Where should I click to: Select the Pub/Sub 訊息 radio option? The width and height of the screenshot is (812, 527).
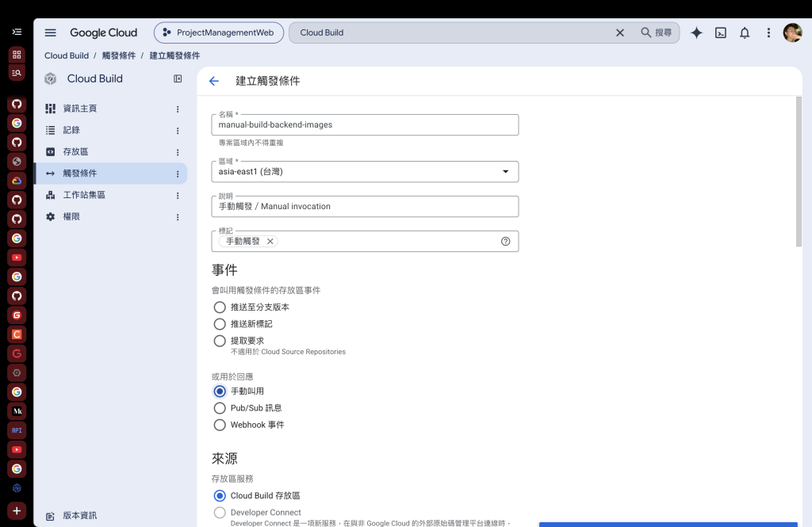pos(220,408)
